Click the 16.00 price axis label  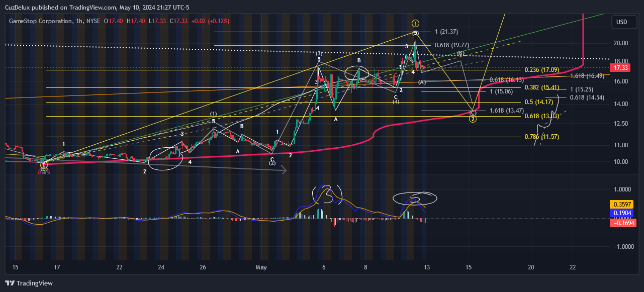click(621, 81)
